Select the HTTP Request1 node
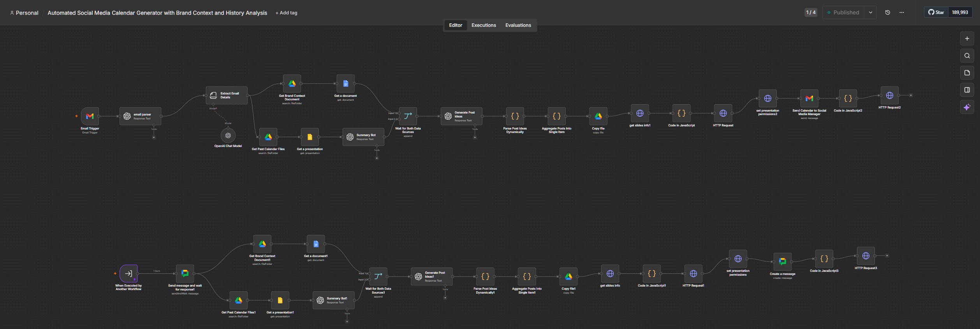980x329 pixels. pyautogui.click(x=693, y=273)
